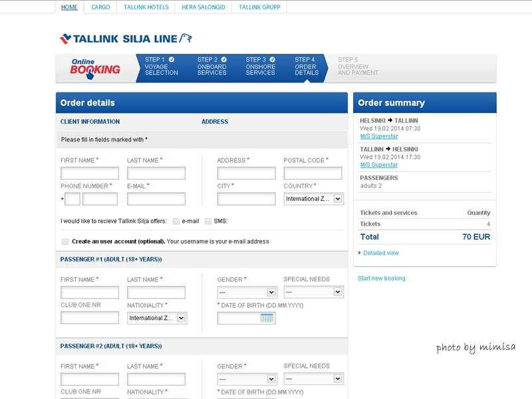Enable e-mail offers checkbox

176,221
